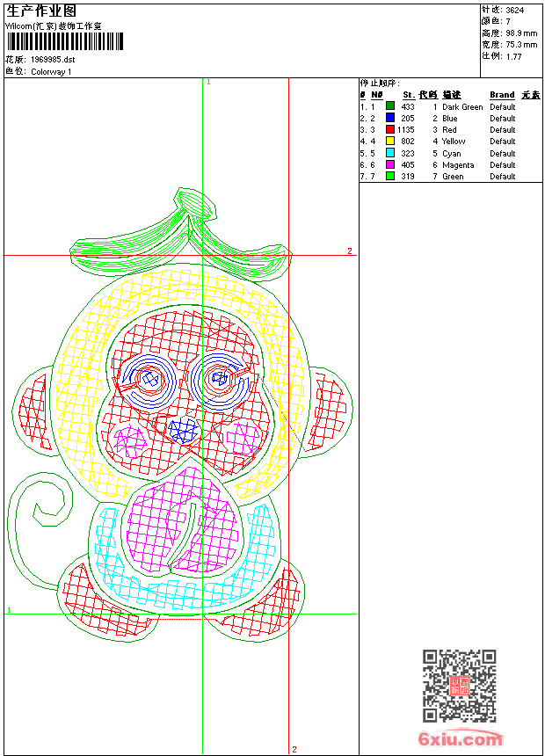The image size is (545, 756).
Task: Click stitch count 319
Action: (408, 177)
